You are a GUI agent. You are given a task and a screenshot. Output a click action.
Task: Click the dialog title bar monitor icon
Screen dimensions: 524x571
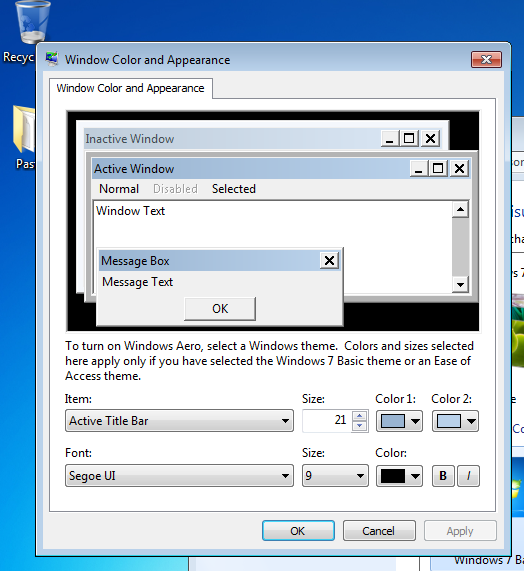pyautogui.click(x=52, y=59)
